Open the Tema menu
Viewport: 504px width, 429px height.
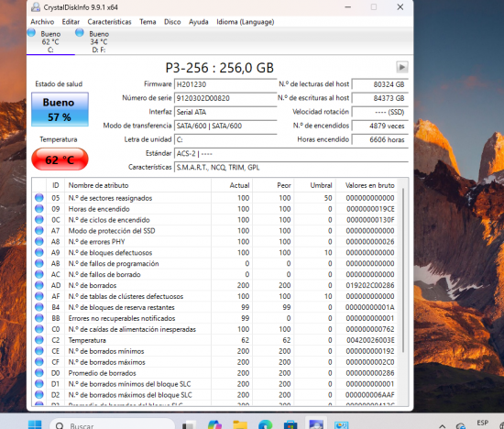148,22
